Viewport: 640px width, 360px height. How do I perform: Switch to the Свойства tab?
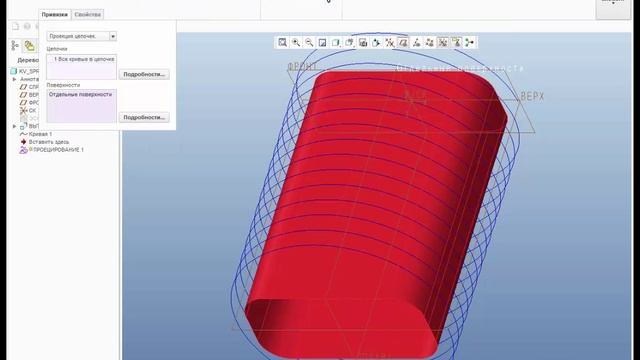pos(87,14)
